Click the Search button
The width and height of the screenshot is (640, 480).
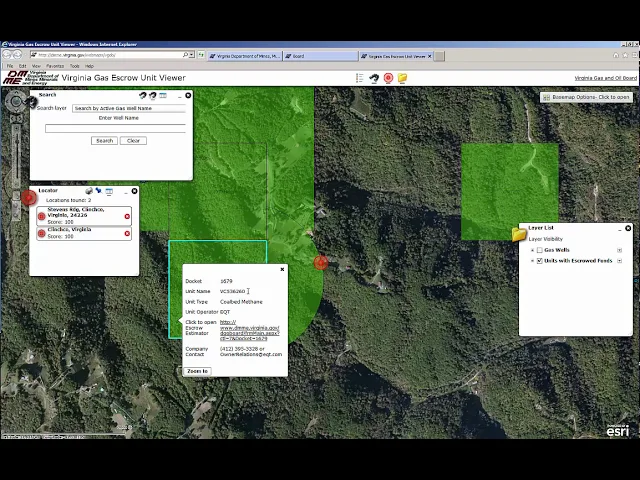pyautogui.click(x=104, y=141)
